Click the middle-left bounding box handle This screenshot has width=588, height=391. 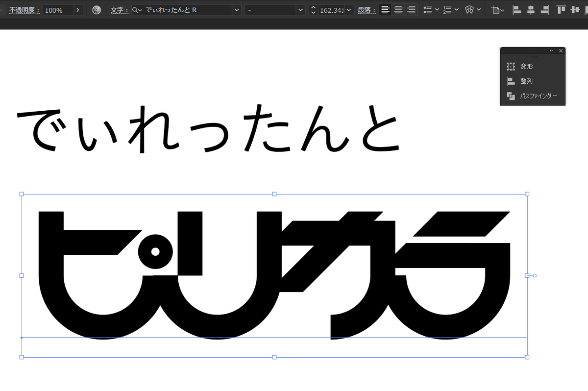tap(22, 275)
